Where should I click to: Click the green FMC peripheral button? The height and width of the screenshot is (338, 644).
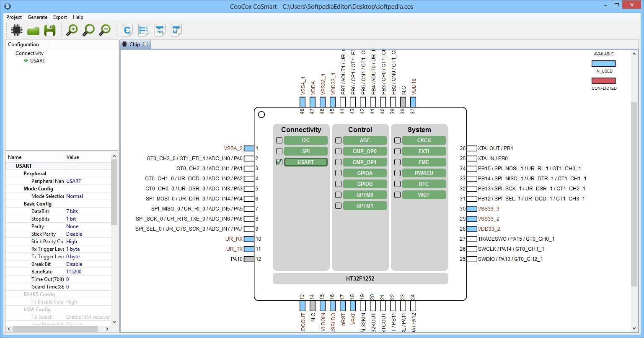click(x=424, y=162)
